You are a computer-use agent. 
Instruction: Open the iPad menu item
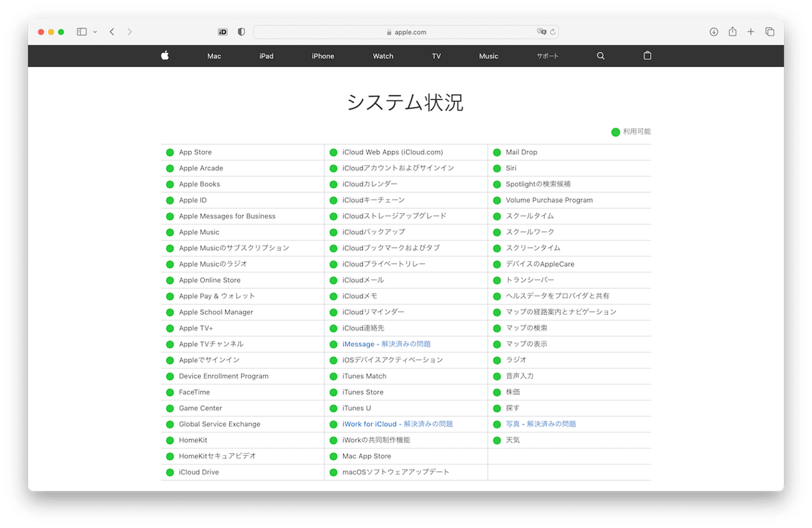pos(266,56)
